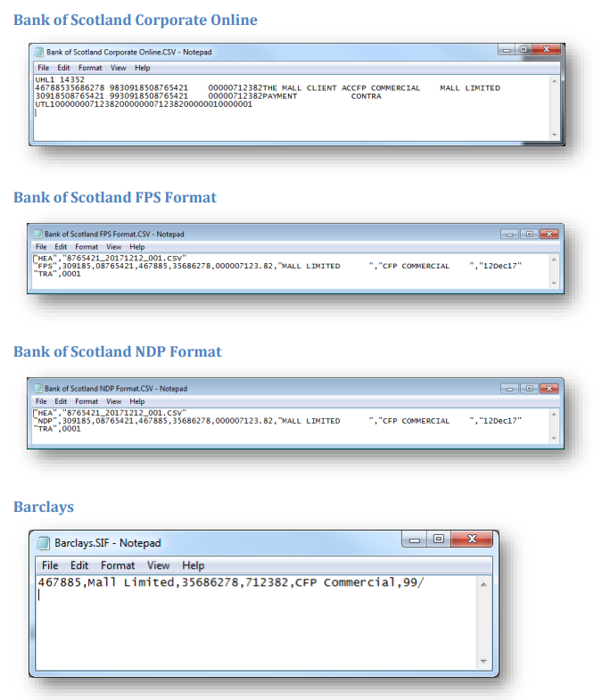Click the 'CONTRA' text in Corporate Online file
594x700 pixels.
pyautogui.click(x=367, y=96)
